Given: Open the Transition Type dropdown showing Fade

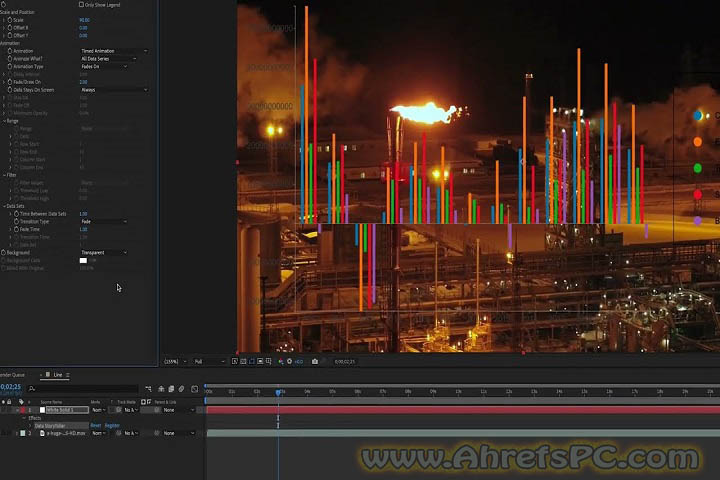Looking at the screenshot, I should pyautogui.click(x=104, y=221).
